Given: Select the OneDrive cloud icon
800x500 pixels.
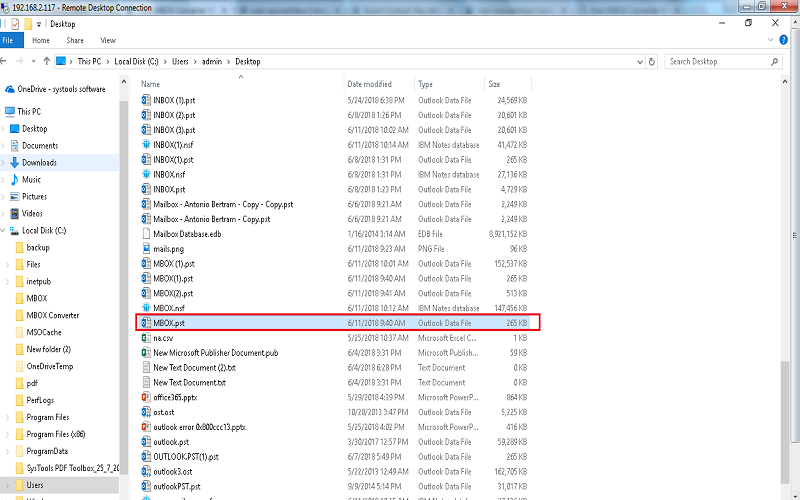Looking at the screenshot, I should (x=10, y=89).
